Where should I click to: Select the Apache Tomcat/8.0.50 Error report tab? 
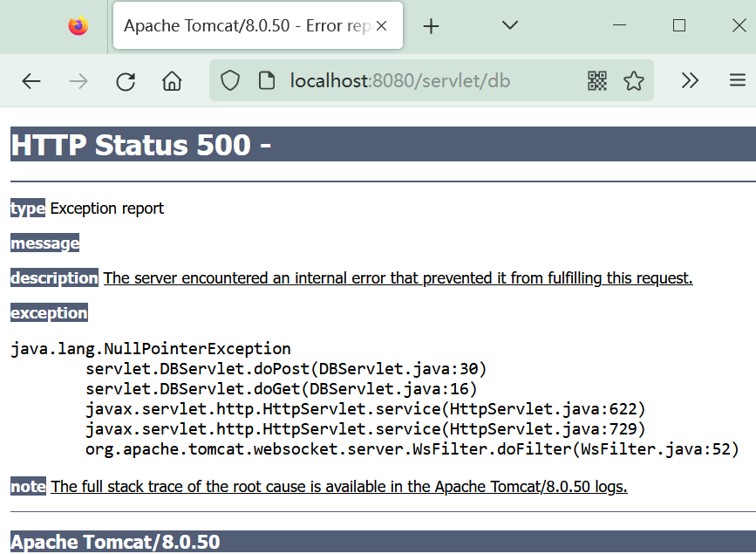[x=257, y=25]
